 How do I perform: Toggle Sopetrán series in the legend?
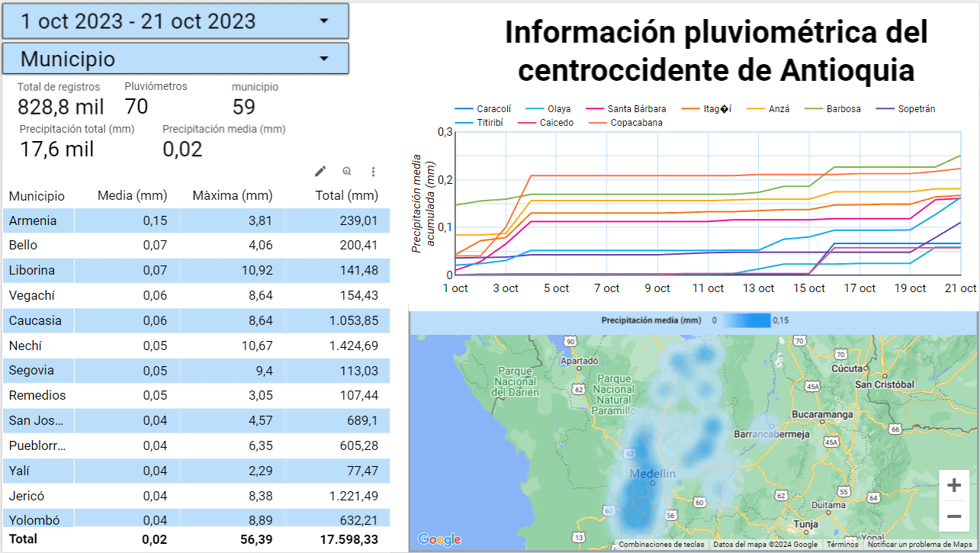(905, 109)
